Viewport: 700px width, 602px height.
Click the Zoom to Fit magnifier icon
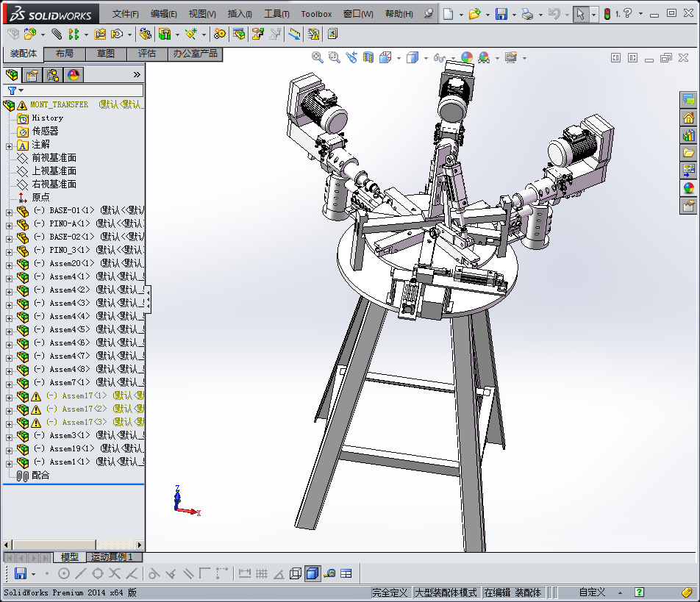coord(318,57)
